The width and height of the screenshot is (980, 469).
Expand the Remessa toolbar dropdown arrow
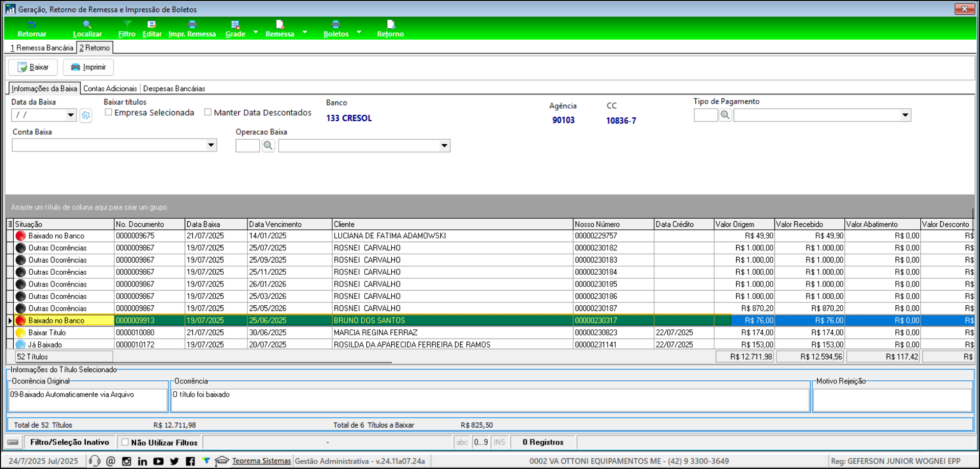click(x=305, y=32)
